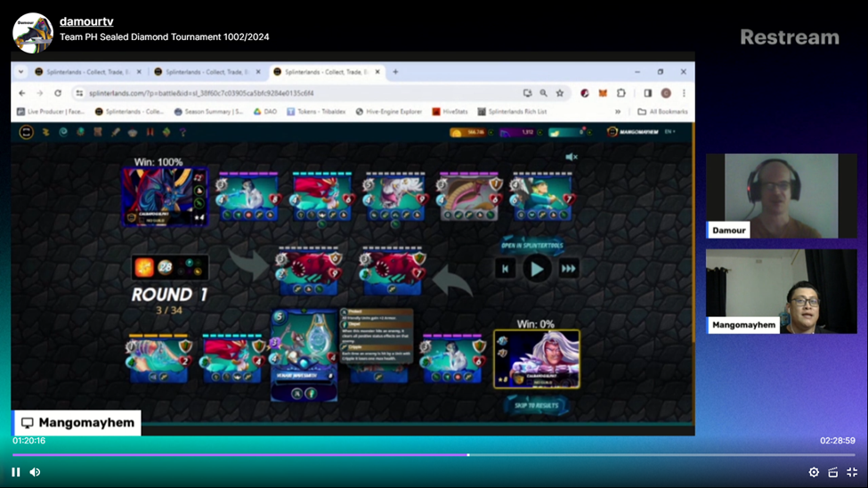Open Season Summary bookmark
This screenshot has width=868, height=488.
(x=208, y=111)
